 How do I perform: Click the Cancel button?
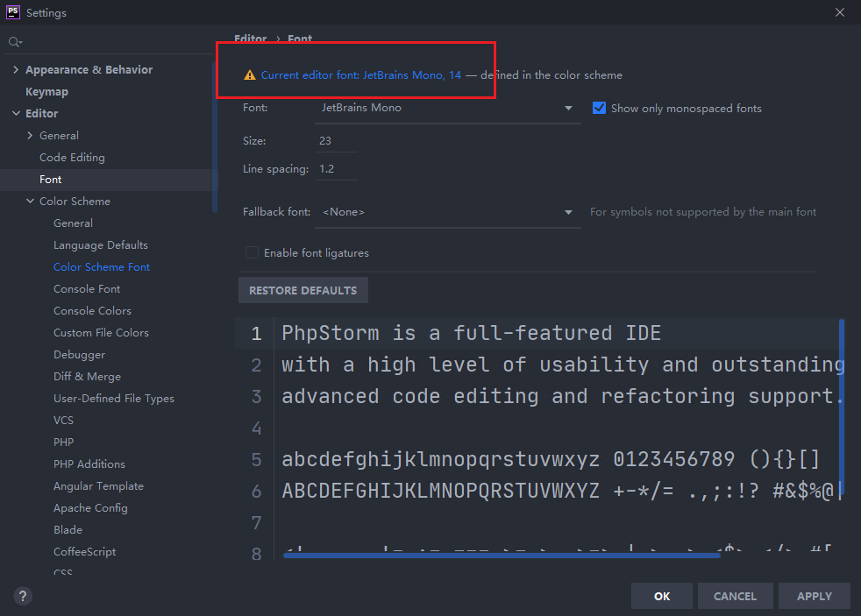(735, 596)
